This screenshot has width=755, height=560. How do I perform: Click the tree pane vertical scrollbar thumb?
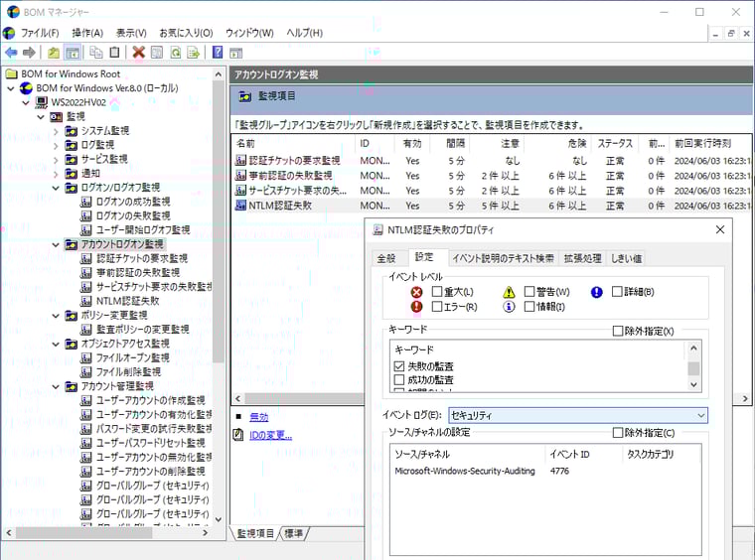[x=219, y=221]
